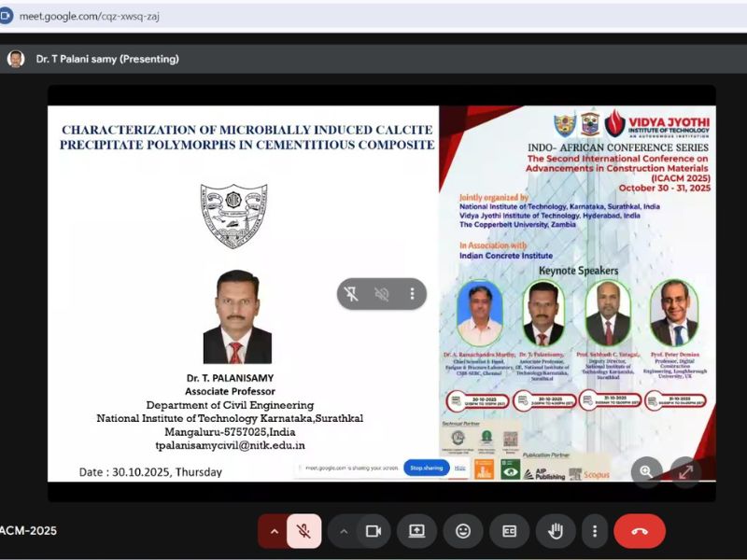Click Dr. T Palani samy presenter avatar
The height and width of the screenshot is (560, 747).
[x=16, y=59]
